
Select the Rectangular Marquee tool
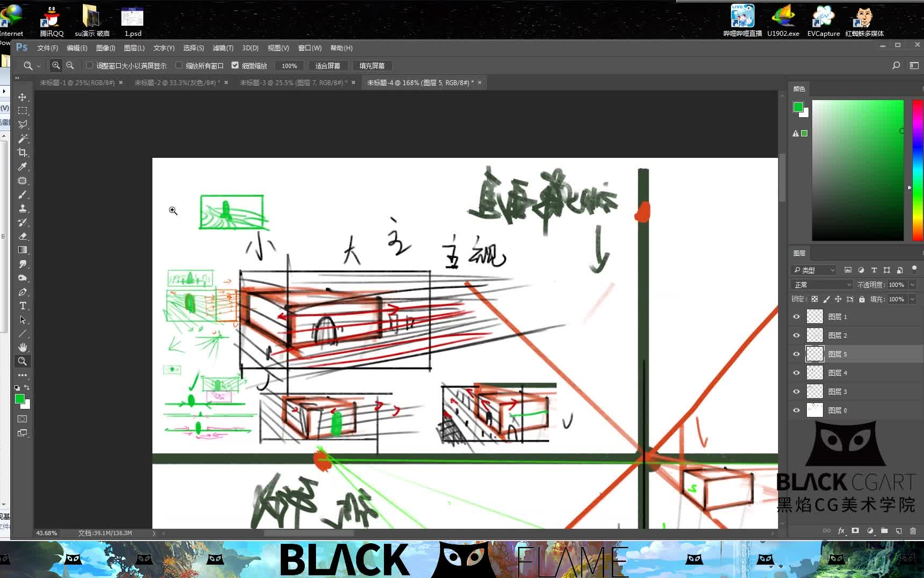pyautogui.click(x=22, y=111)
